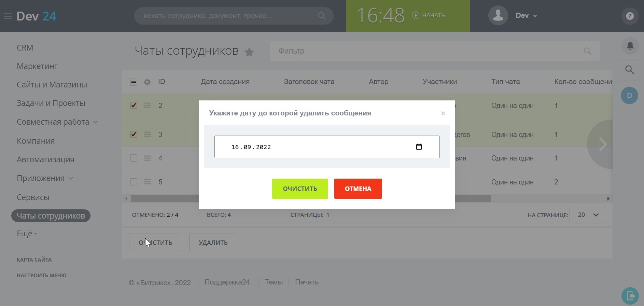Open the per-page count dropdown showing 20

click(587, 215)
